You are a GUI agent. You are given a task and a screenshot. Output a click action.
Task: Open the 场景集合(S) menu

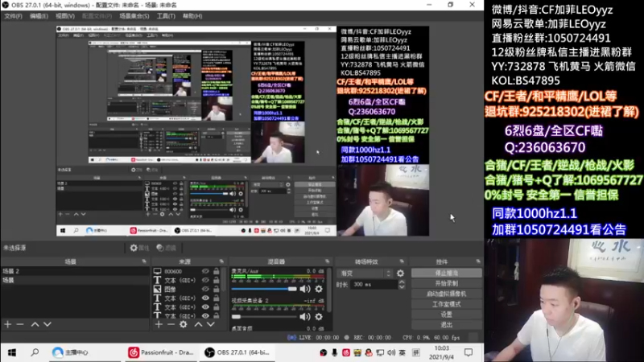pos(134,16)
